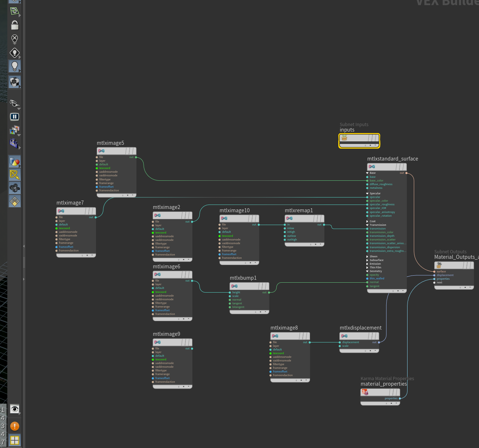This screenshot has height=448, width=479.
Task: Click the sunglasses display options icon
Action: coord(15,103)
